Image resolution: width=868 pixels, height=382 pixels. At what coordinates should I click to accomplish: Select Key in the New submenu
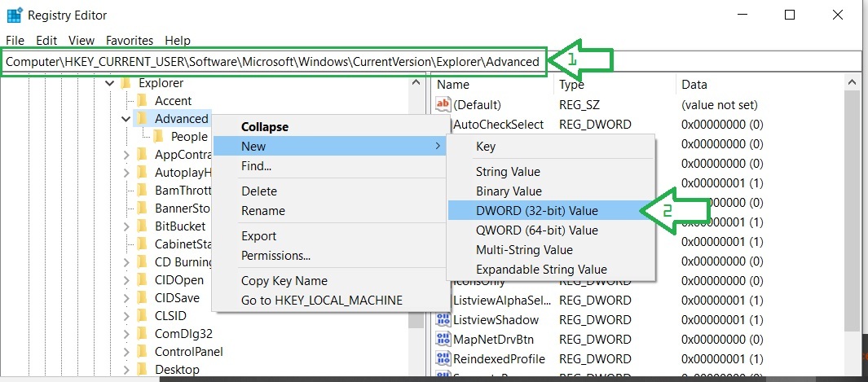tap(551, 147)
